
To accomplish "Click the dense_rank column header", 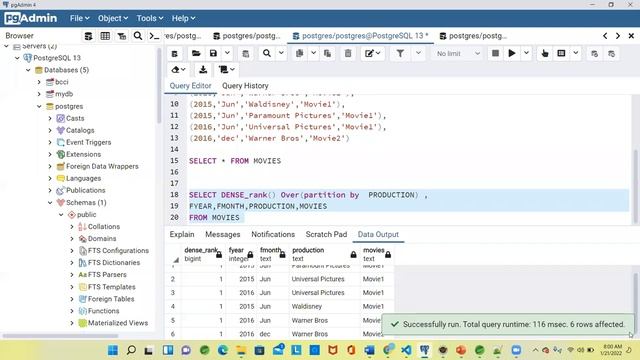I will click(203, 254).
